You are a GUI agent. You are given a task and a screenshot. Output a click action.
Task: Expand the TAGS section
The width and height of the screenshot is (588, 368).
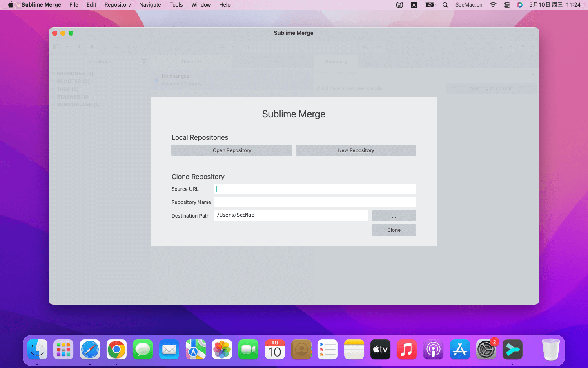53,89
